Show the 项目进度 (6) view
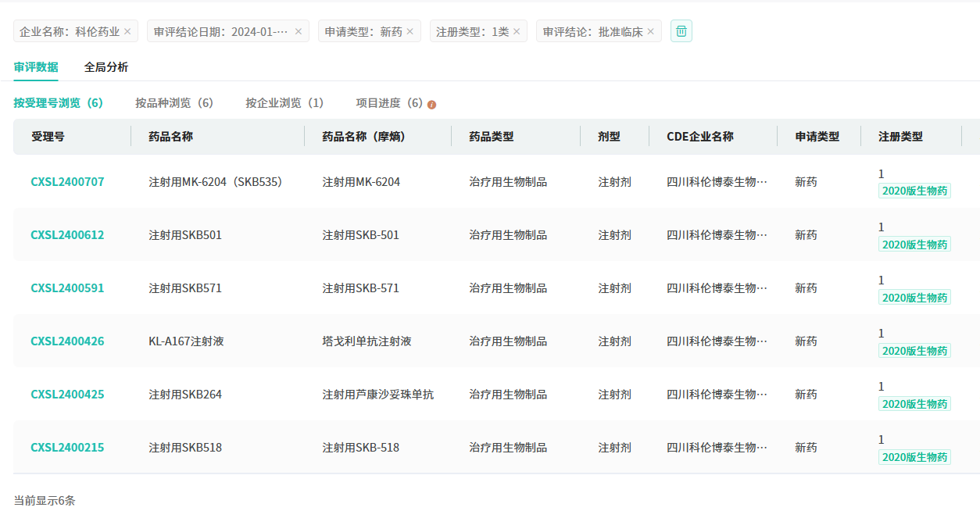Viewport: 980px width, 518px height. (389, 103)
